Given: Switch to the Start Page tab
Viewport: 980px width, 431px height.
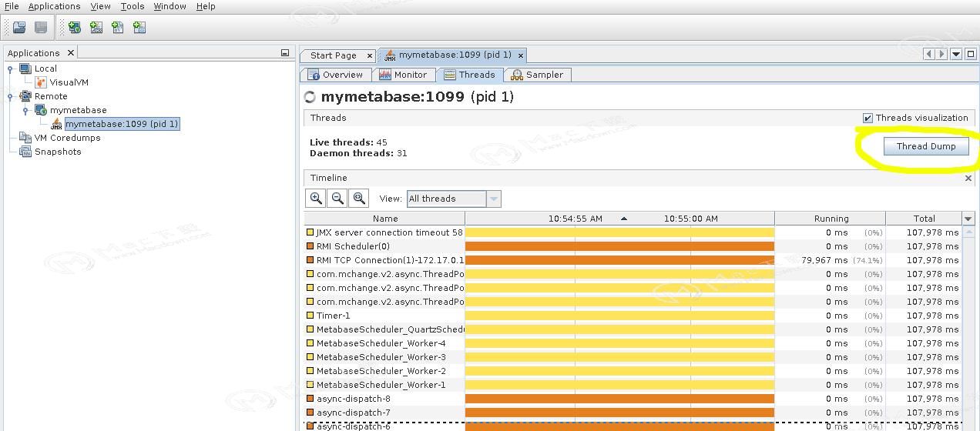Looking at the screenshot, I should 333,55.
